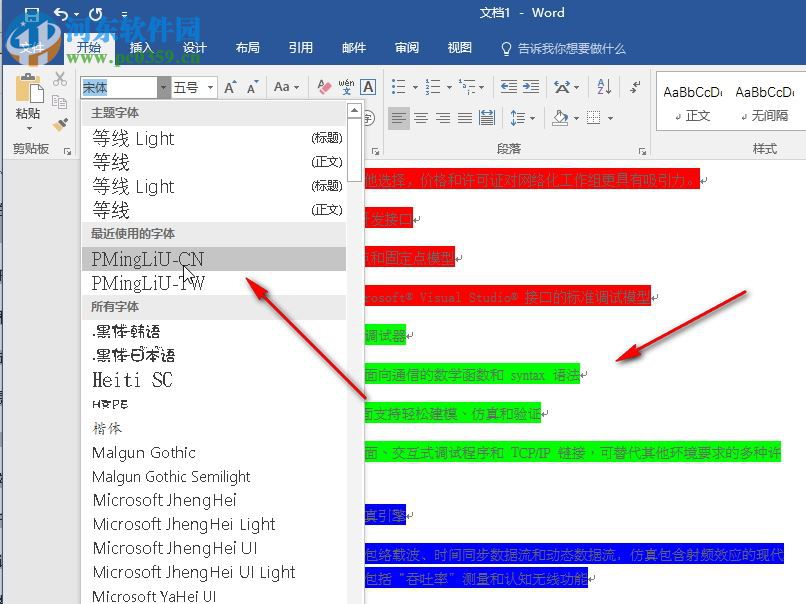Switch to the 设计 (Design) tab

click(x=194, y=48)
